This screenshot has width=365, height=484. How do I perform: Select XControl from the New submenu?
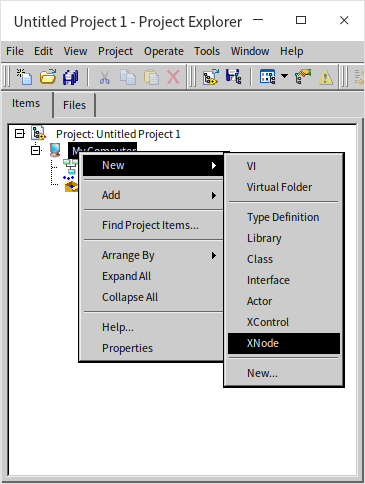click(x=284, y=322)
